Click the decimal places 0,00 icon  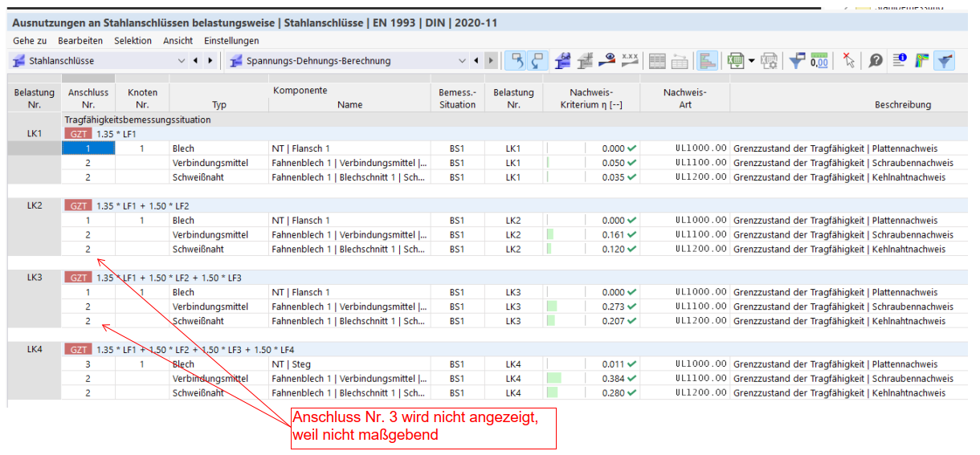coord(819,61)
